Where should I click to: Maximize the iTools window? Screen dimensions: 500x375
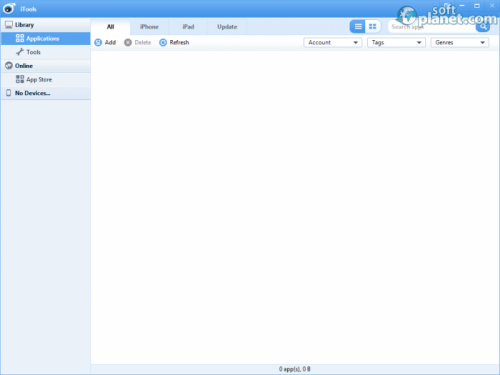477,6
